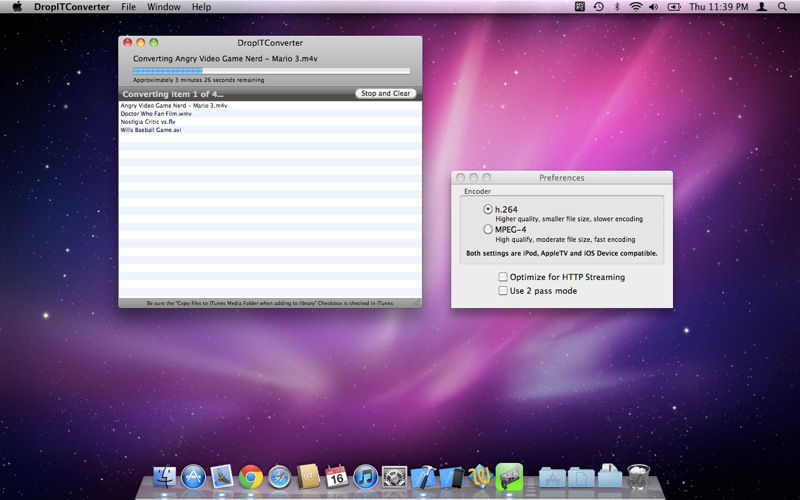Click the Preferences window title bar
Screen dimensions: 800x500
coord(562,178)
